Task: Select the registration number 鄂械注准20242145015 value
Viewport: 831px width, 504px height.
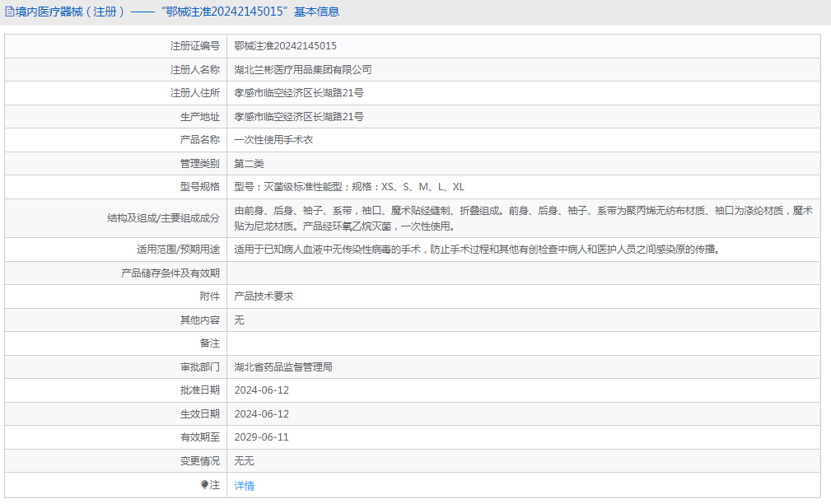Action: [285, 46]
